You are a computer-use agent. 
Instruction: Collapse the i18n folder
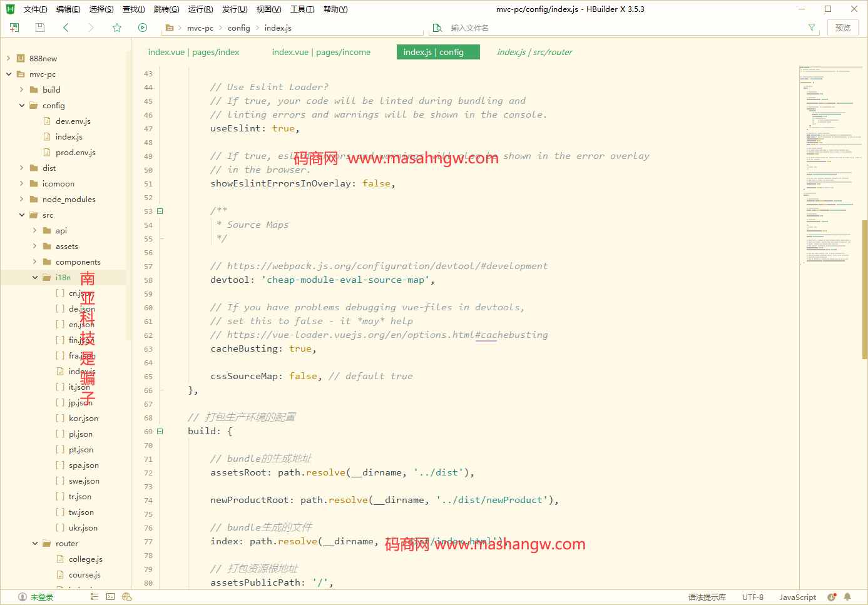click(x=35, y=278)
